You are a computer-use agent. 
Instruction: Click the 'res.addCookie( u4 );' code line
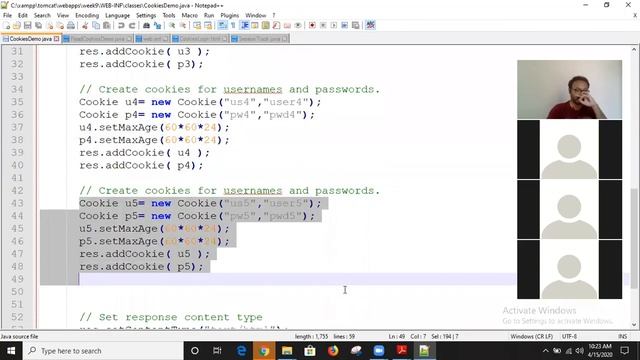(144, 152)
